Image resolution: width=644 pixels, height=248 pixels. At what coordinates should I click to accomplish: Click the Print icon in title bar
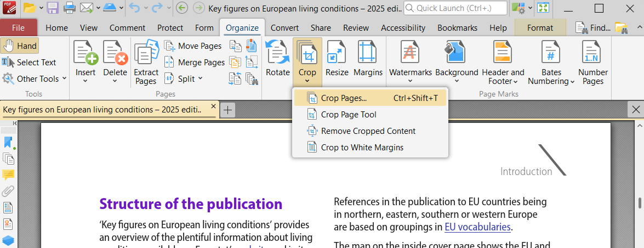(x=70, y=8)
